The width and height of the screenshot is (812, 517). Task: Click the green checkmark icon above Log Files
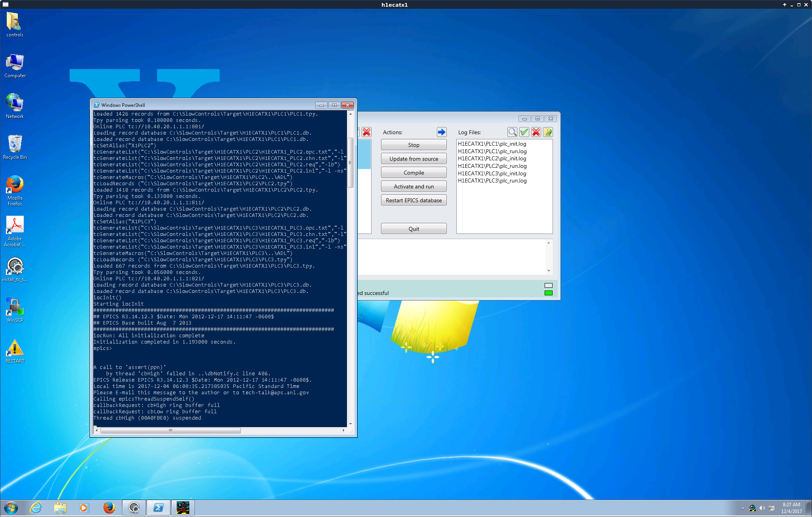(x=524, y=132)
